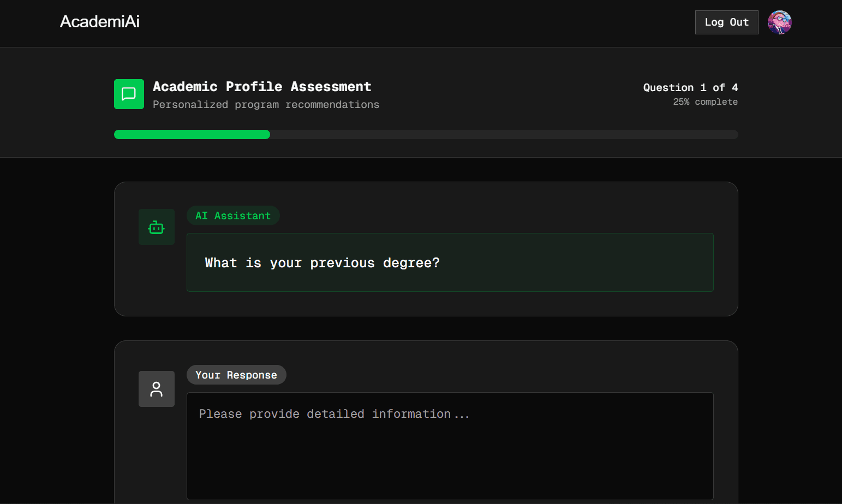The image size is (842, 504).
Task: Click the user person icon
Action: 157,389
